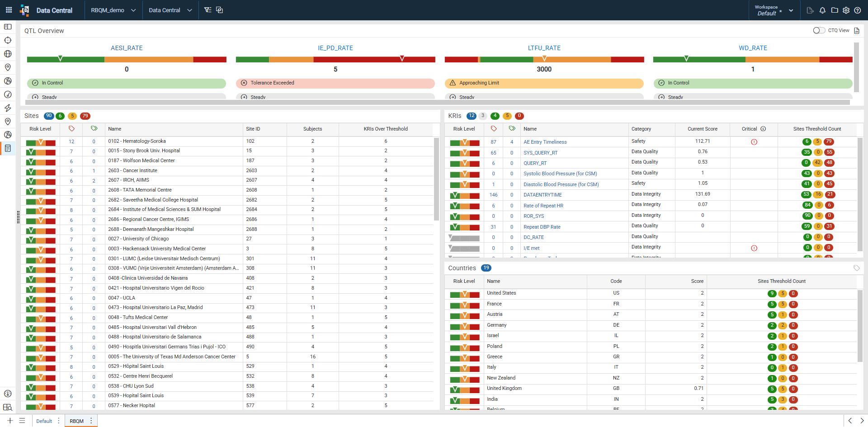Open the tree structure toolbar icon
This screenshot has height=427, width=868.
[208, 10]
